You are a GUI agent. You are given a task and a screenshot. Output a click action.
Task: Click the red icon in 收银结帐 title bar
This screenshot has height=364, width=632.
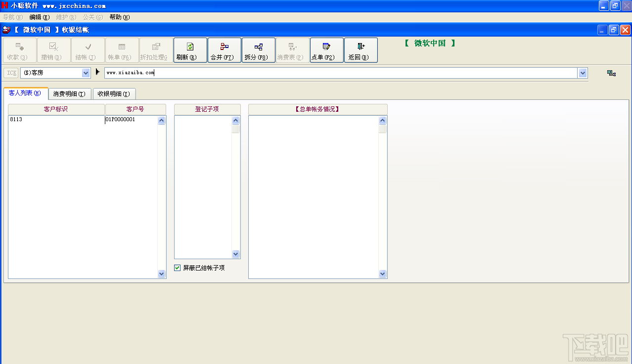[6, 30]
